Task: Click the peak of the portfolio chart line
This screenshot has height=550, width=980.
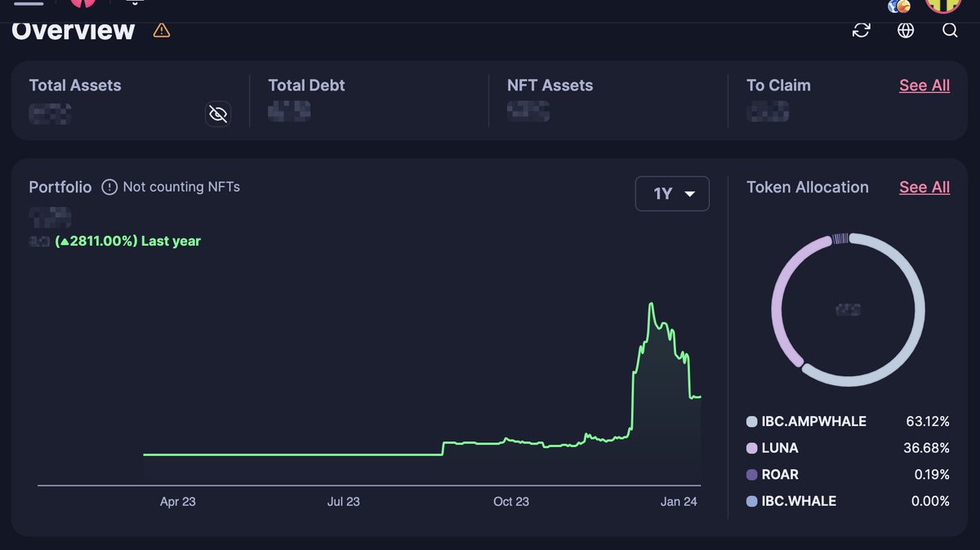Action: click(651, 304)
